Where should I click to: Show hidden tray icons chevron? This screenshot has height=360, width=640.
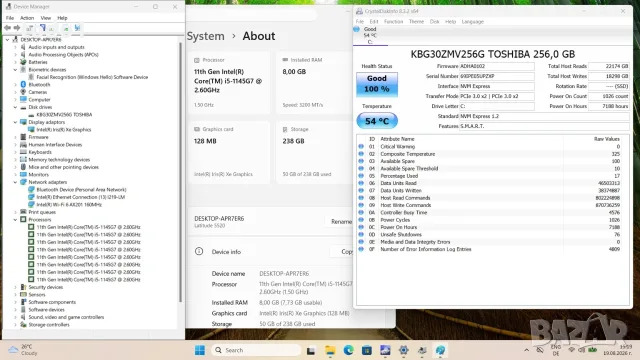[527, 350]
